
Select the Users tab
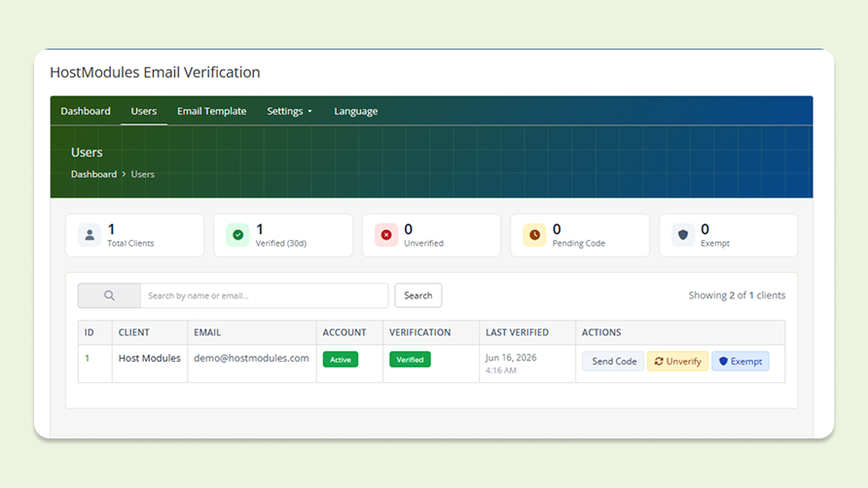tap(143, 111)
